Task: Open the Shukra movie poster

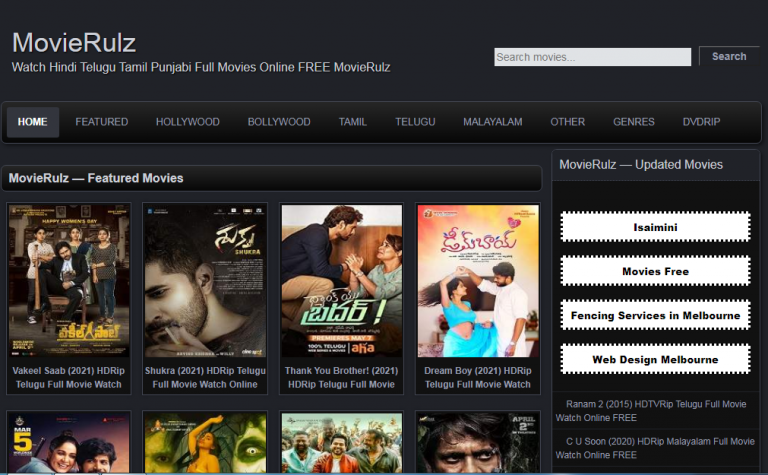Action: coord(205,280)
